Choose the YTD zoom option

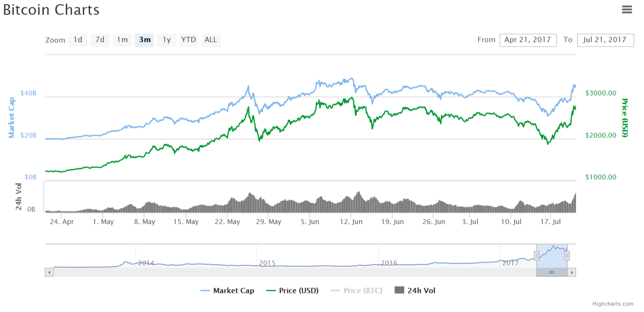coord(188,40)
